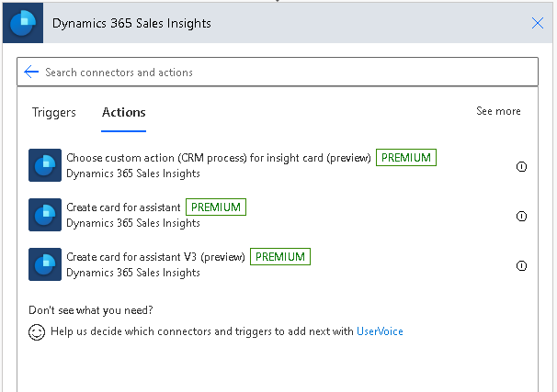Click icon beside Create card for assistant
The height and width of the screenshot is (392, 557).
point(45,215)
